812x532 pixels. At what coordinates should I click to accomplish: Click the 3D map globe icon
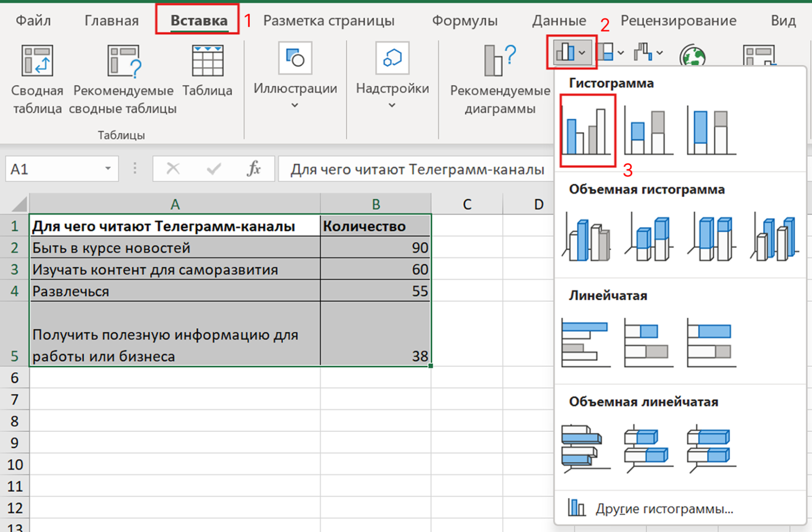693,56
